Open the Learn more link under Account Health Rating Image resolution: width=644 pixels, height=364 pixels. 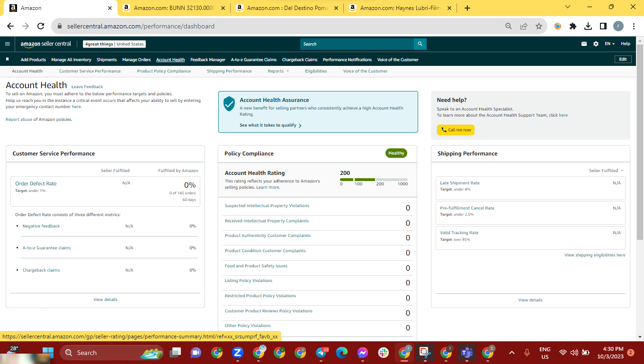[268, 187]
